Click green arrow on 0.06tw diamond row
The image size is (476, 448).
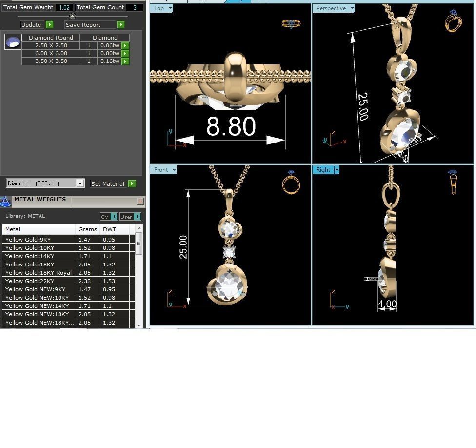125,45
